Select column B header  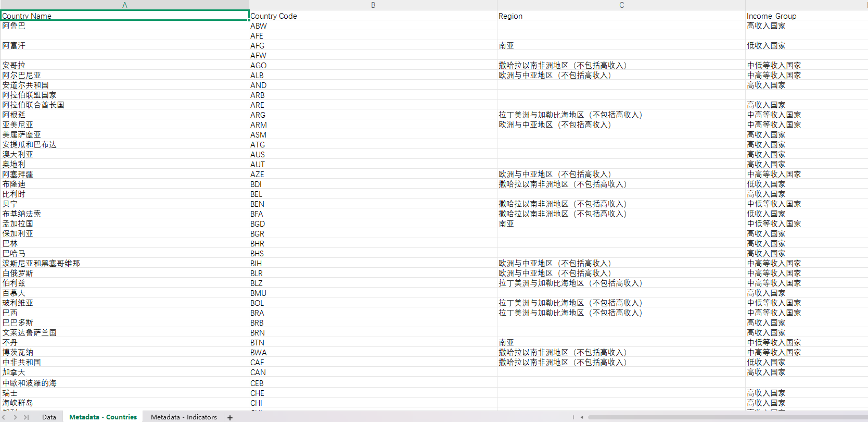[373, 5]
